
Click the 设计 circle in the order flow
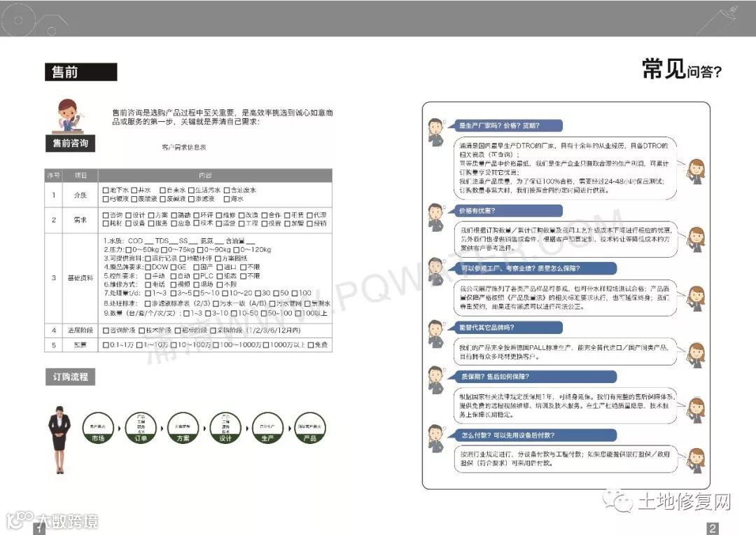click(x=225, y=429)
